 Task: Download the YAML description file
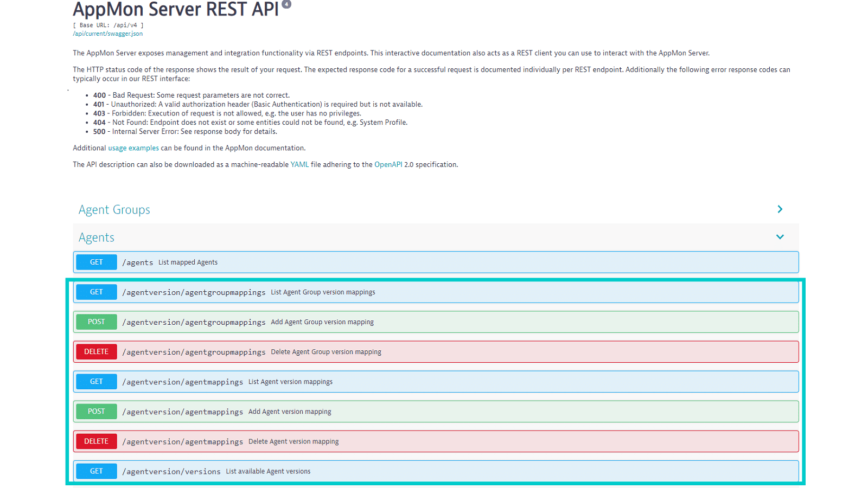pos(299,164)
